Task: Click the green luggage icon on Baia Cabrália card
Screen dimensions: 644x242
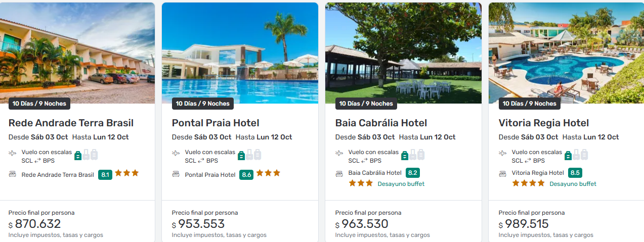Action: 405,155
